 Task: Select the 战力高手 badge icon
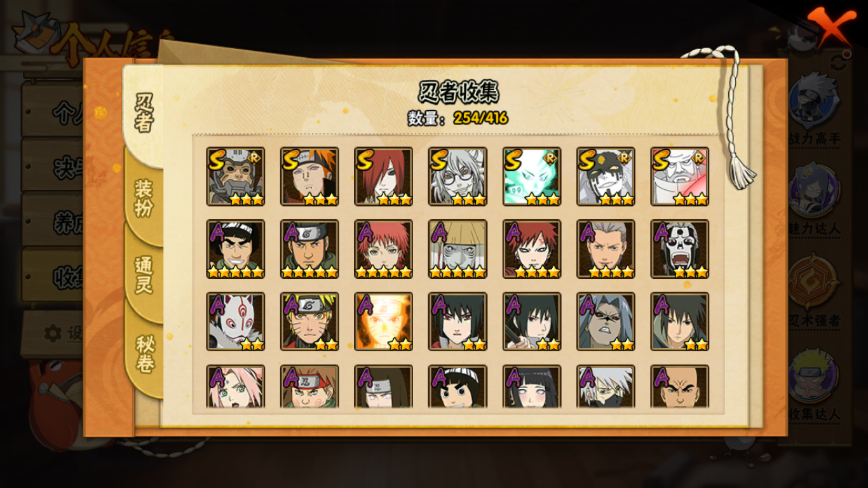814,101
